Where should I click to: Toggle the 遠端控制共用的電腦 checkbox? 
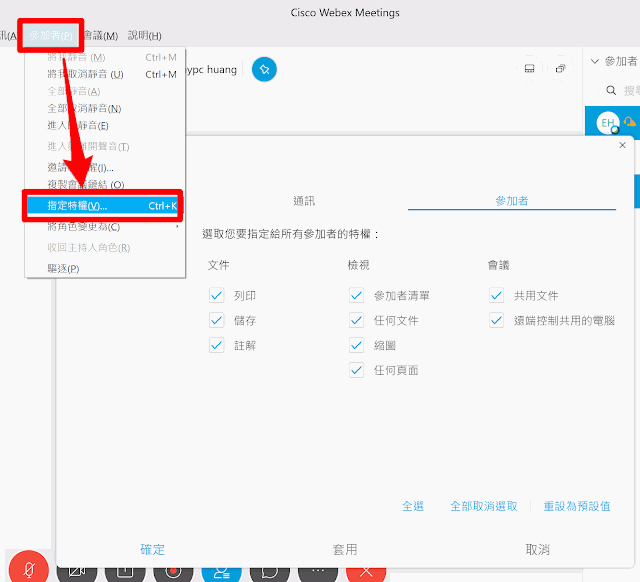[496, 320]
